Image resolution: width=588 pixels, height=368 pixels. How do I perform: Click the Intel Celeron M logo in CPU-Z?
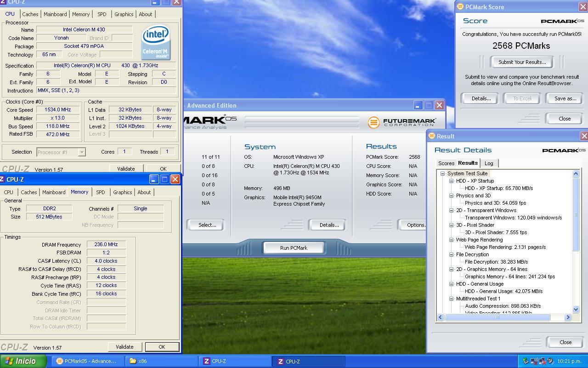tap(156, 42)
